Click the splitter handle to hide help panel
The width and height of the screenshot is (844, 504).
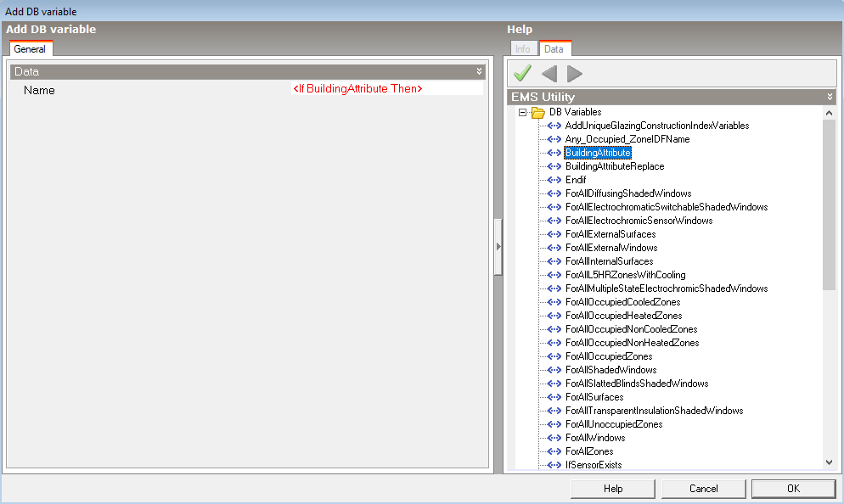coord(498,246)
